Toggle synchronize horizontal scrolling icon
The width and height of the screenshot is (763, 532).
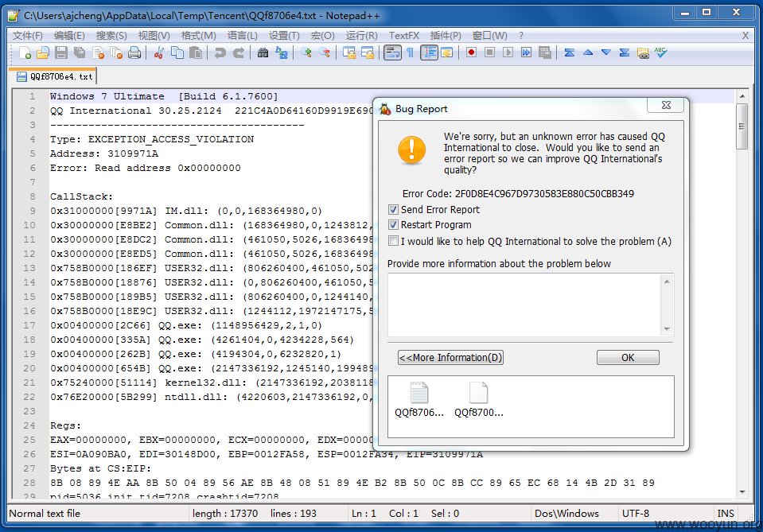coord(367,52)
